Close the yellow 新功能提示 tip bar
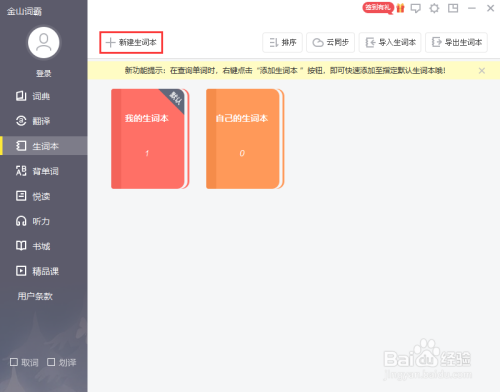 coord(482,71)
